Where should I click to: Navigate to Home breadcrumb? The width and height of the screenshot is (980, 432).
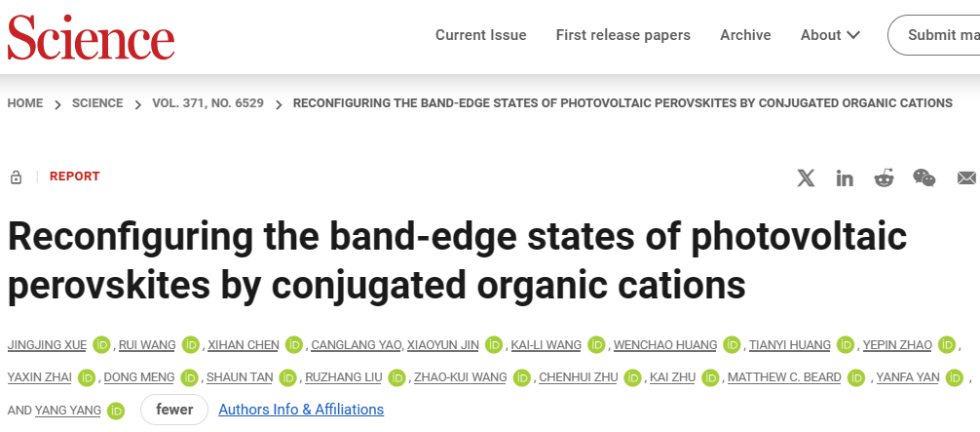tap(25, 103)
